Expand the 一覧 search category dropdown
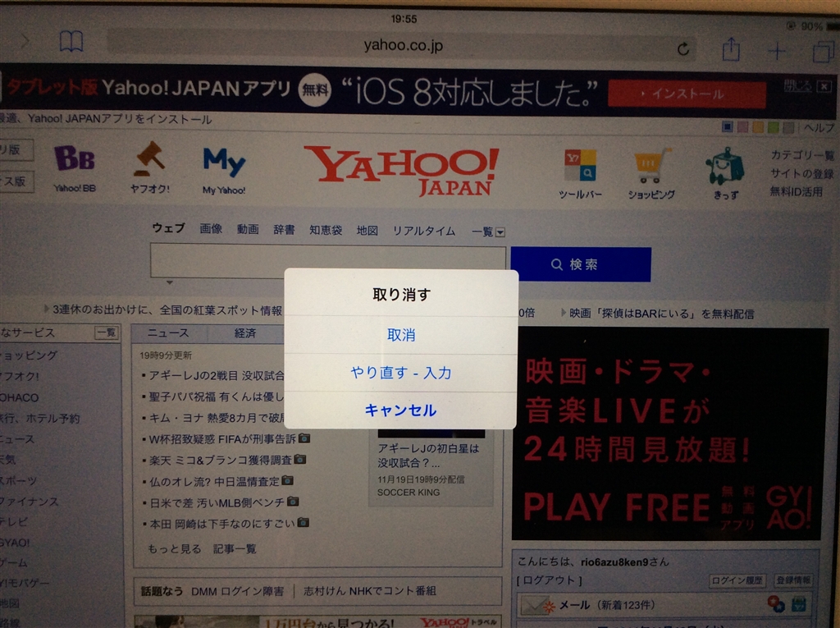Viewport: 840px width, 628px height. point(488,231)
